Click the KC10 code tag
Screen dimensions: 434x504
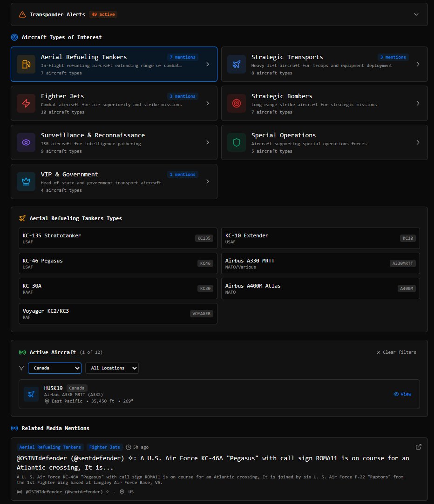pos(408,238)
